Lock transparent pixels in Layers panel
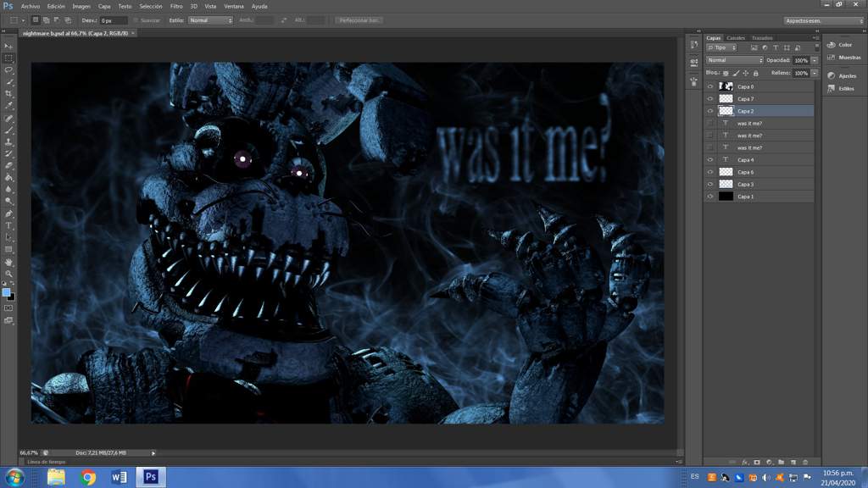 726,73
